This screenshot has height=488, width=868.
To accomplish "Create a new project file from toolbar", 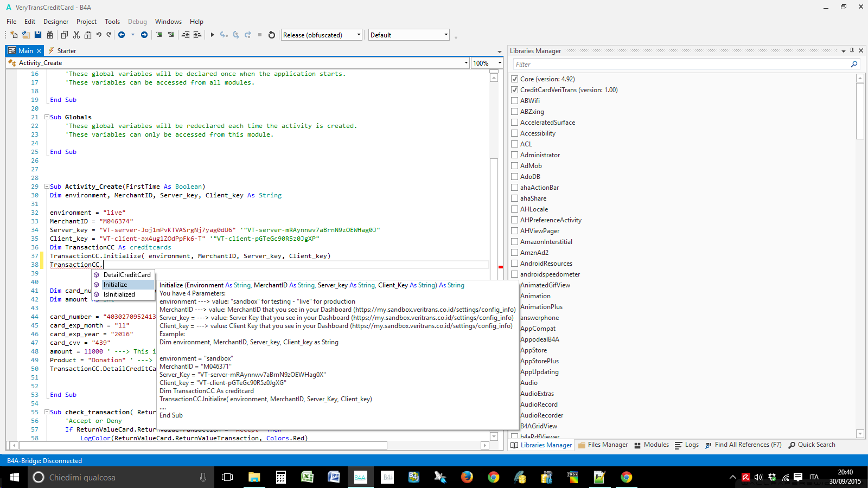I will pyautogui.click(x=14, y=35).
